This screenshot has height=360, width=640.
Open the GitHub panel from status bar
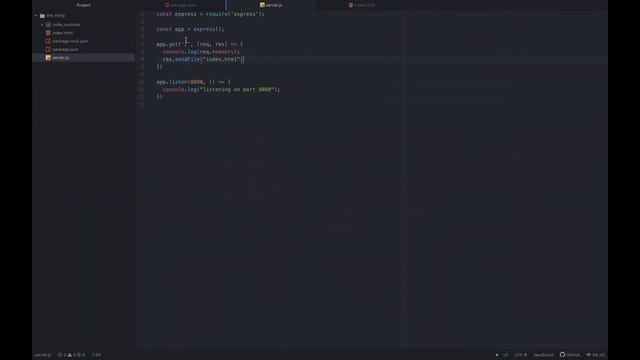click(570, 355)
